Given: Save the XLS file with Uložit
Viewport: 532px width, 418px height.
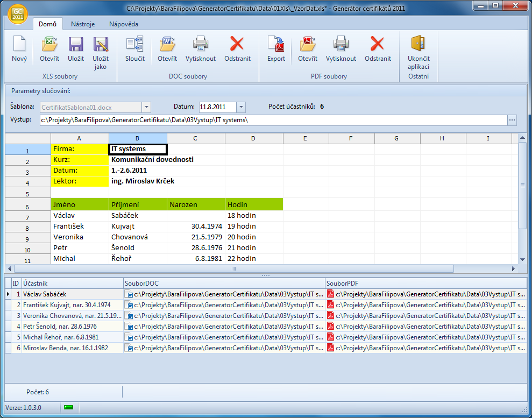Looking at the screenshot, I should click(x=76, y=49).
